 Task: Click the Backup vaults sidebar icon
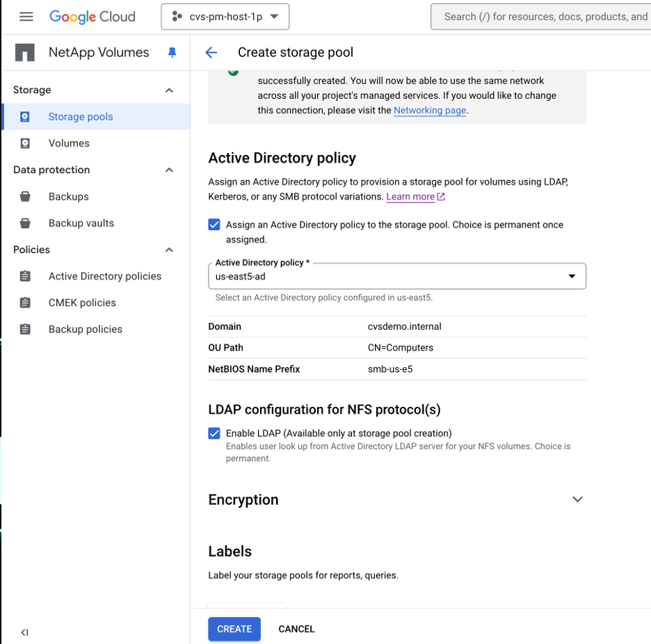pos(25,223)
